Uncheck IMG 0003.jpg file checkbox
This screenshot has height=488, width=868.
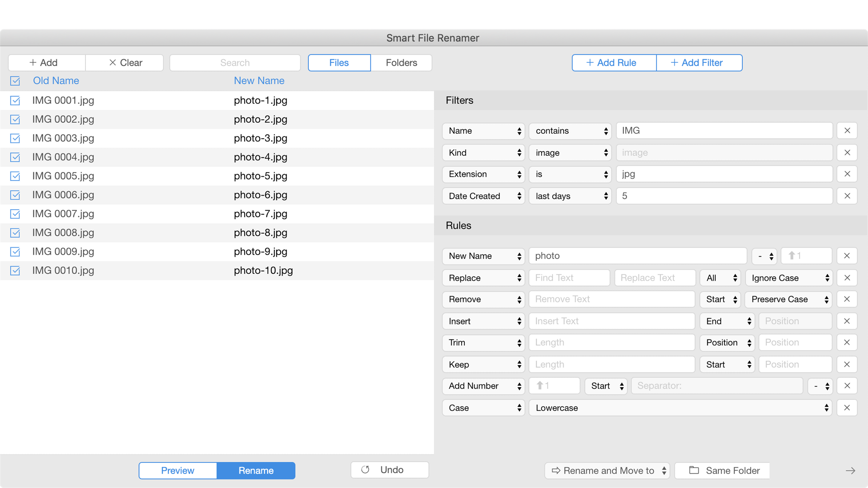pyautogui.click(x=15, y=138)
